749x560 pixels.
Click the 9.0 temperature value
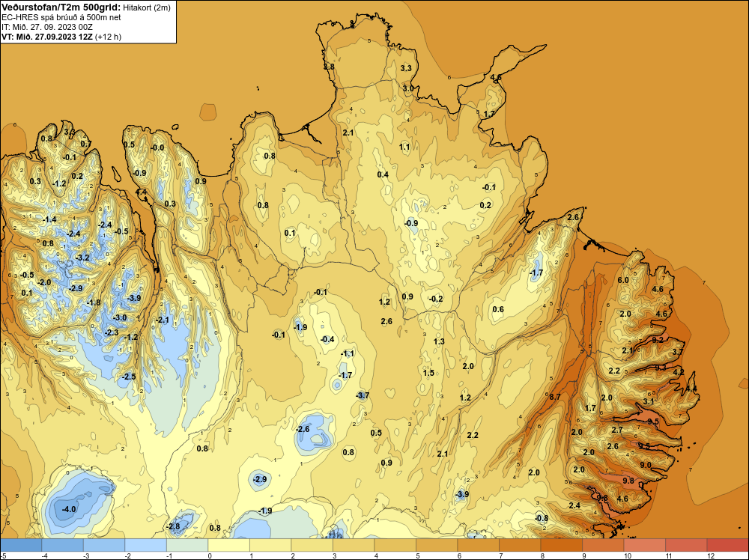(646, 465)
